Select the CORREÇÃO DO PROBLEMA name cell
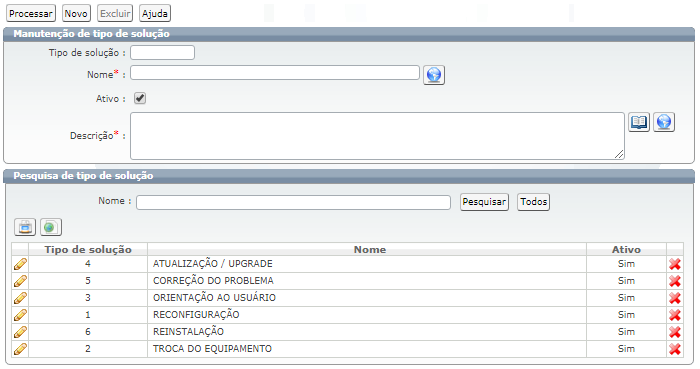Image resolution: width=700 pixels, height=369 pixels. pyautogui.click(x=367, y=281)
